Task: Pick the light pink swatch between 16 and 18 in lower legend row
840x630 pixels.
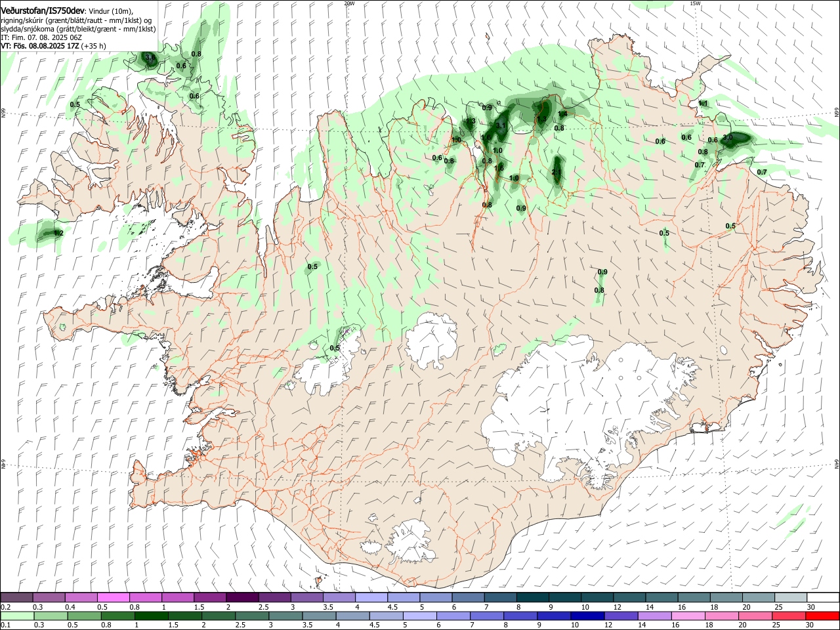Action: pyautogui.click(x=688, y=616)
